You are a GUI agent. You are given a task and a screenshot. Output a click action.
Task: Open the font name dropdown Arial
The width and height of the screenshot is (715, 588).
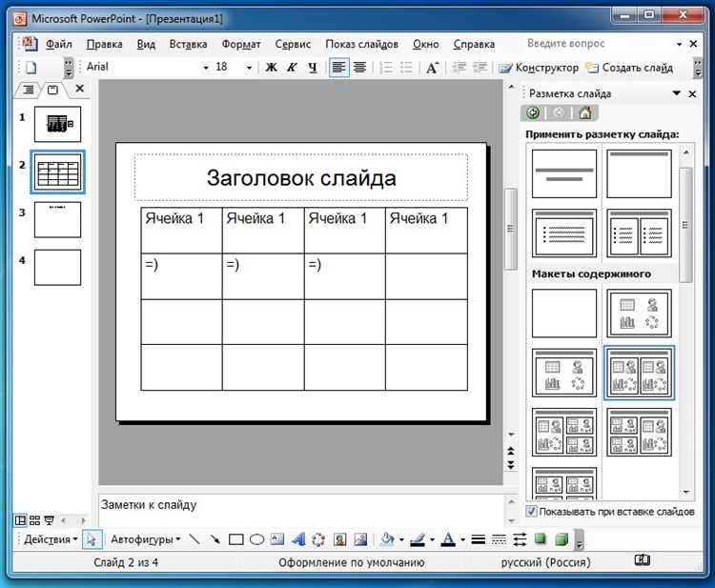point(206,68)
